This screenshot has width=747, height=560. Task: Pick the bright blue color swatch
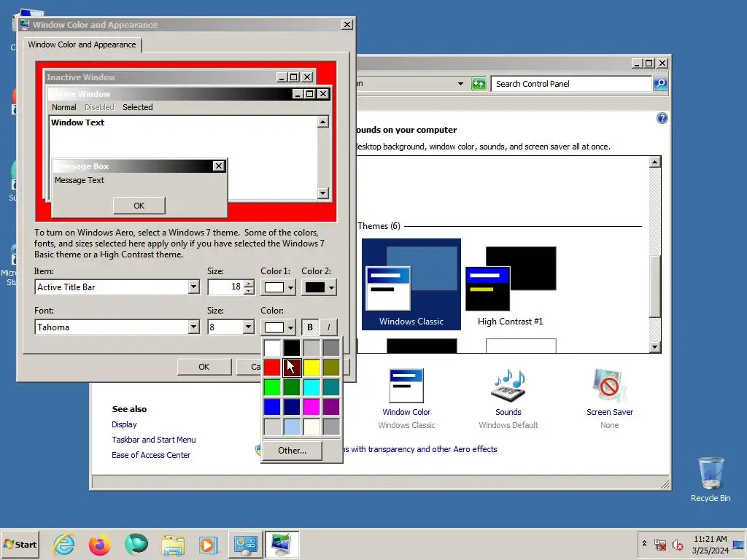coord(272,407)
